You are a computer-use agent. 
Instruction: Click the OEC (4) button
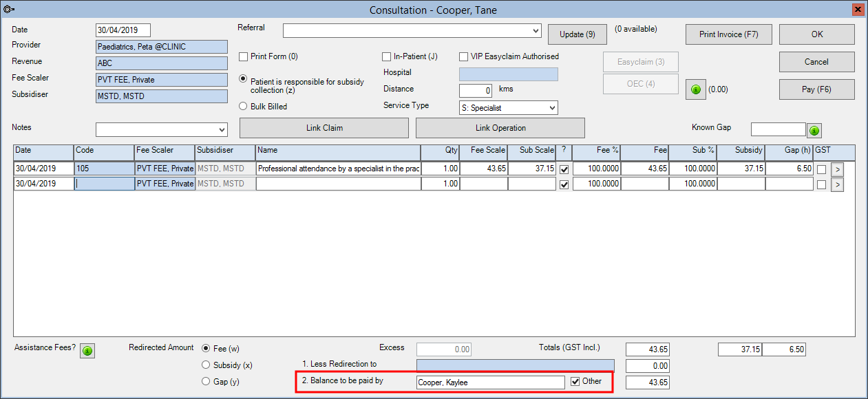[x=641, y=84]
